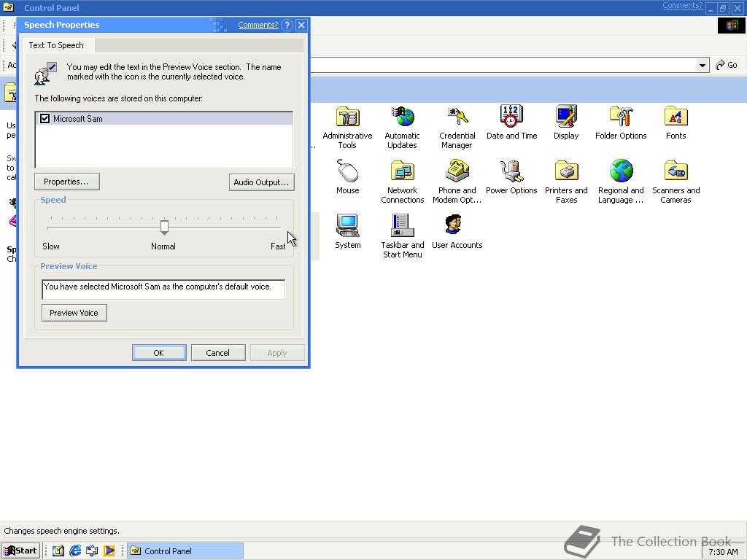747x560 pixels.
Task: Click the voice Properties... button
Action: [x=66, y=182]
